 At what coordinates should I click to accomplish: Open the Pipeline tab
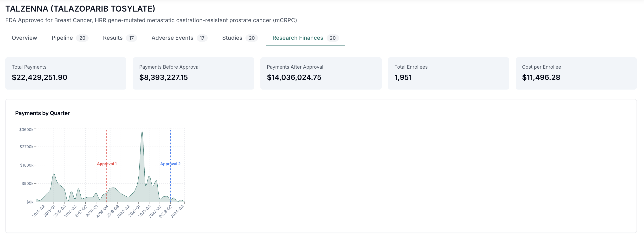[62, 38]
